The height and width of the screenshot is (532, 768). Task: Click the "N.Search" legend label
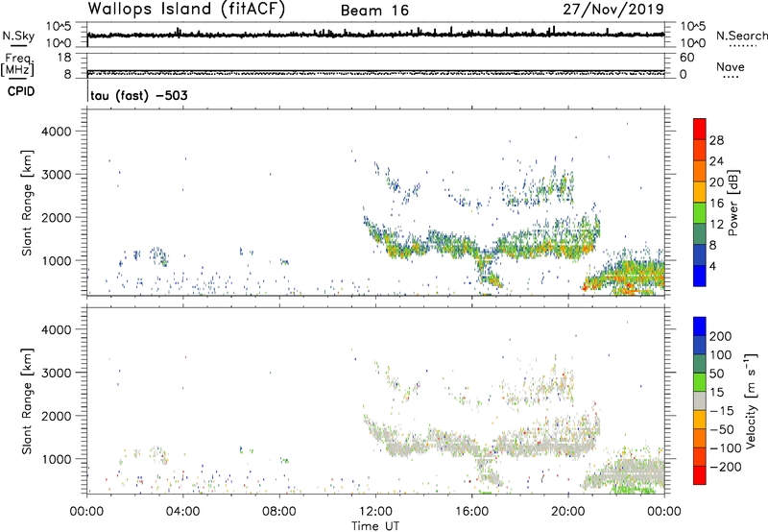[741, 36]
